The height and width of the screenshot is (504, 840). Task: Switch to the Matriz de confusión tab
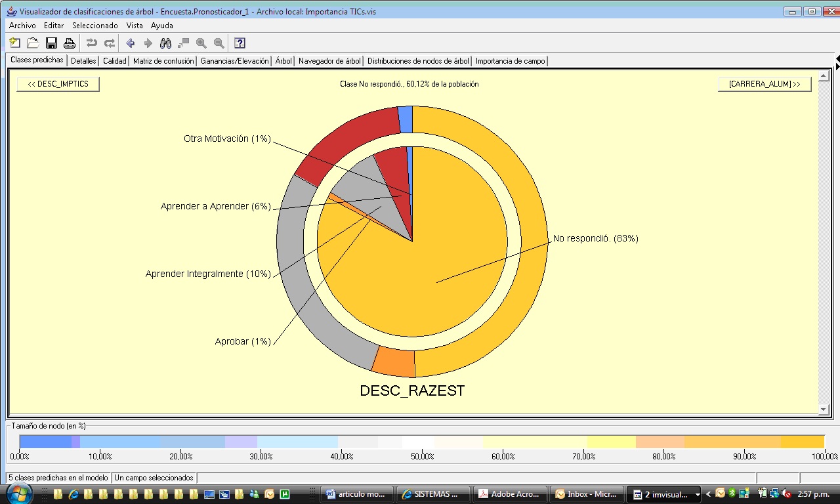point(163,61)
